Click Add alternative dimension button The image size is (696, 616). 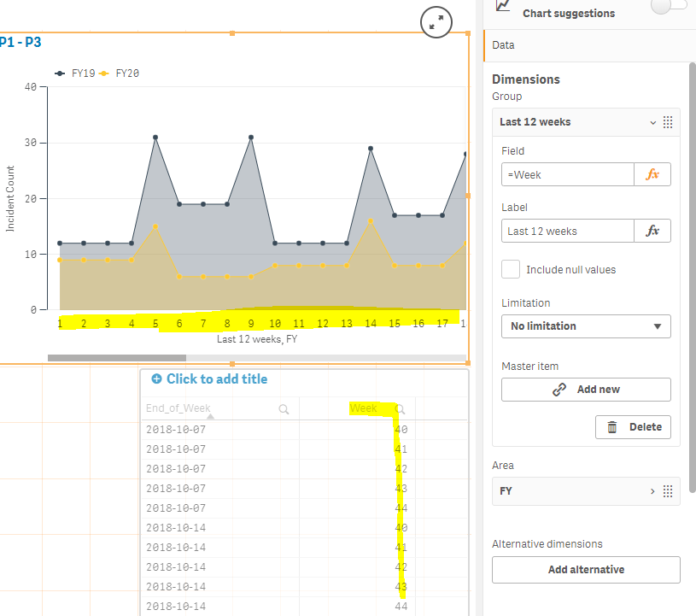(x=586, y=570)
